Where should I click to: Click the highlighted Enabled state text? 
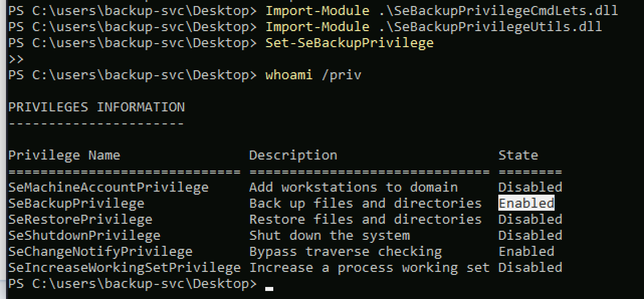pyautogui.click(x=526, y=203)
